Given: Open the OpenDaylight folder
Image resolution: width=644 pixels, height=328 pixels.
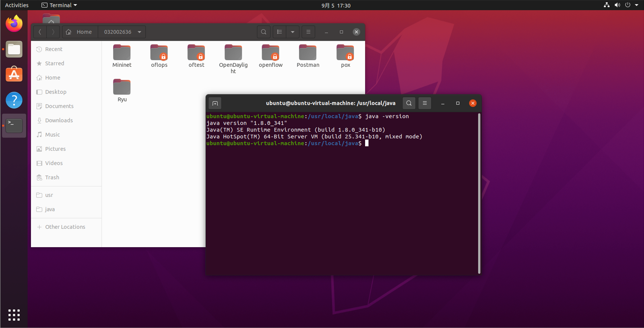Looking at the screenshot, I should coord(233,59).
